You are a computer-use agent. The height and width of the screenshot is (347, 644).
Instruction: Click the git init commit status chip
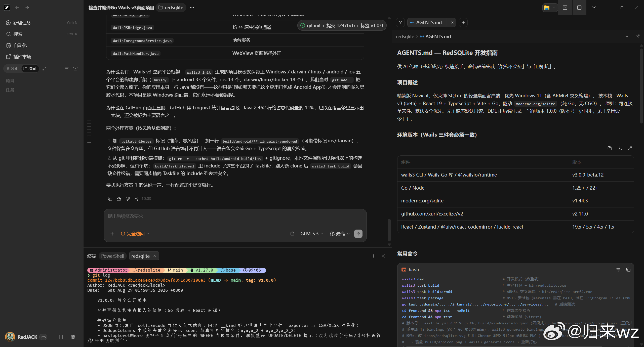click(342, 25)
